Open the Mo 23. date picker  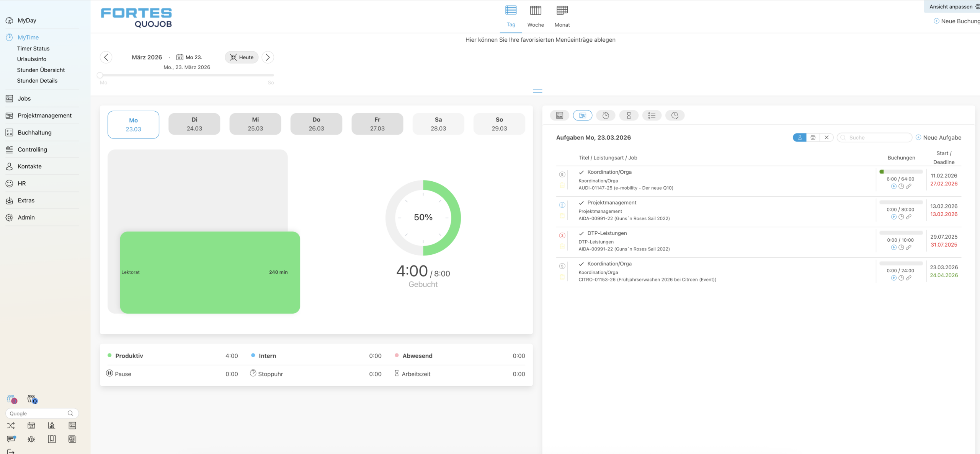tap(189, 57)
